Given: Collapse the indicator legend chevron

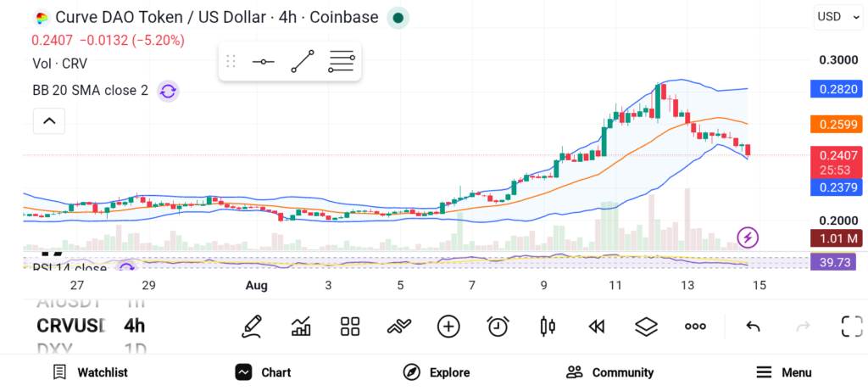Looking at the screenshot, I should click(x=49, y=120).
